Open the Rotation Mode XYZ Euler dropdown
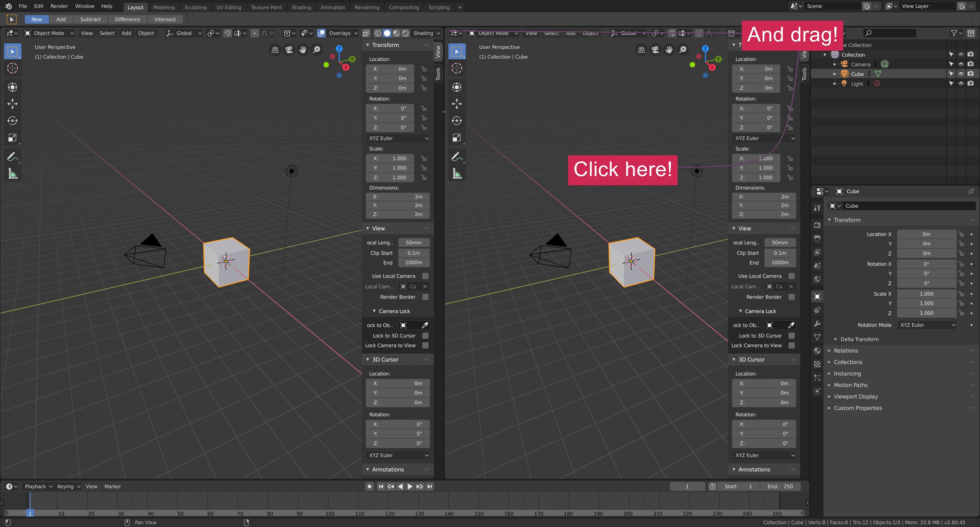980x527 pixels. coord(927,325)
